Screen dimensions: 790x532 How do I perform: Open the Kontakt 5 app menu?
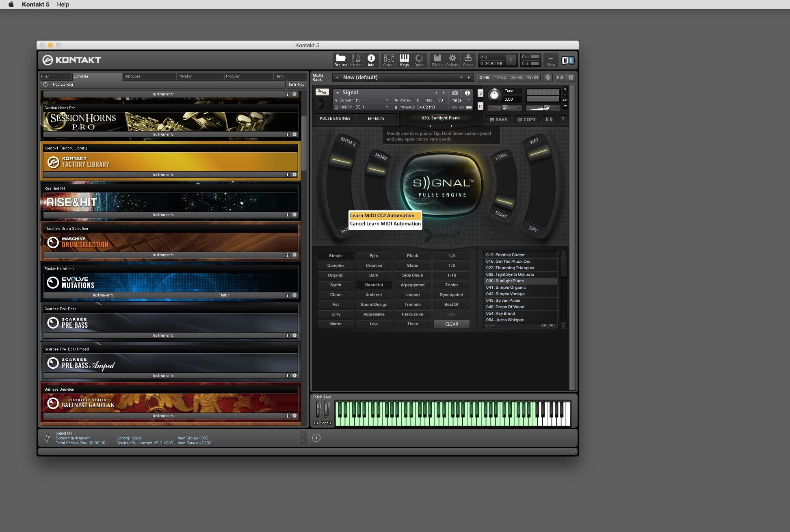click(35, 4)
